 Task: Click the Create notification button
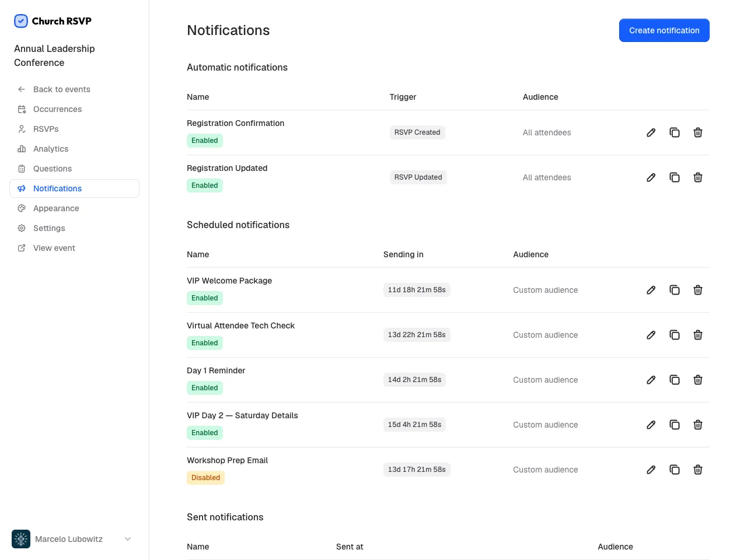pyautogui.click(x=664, y=30)
